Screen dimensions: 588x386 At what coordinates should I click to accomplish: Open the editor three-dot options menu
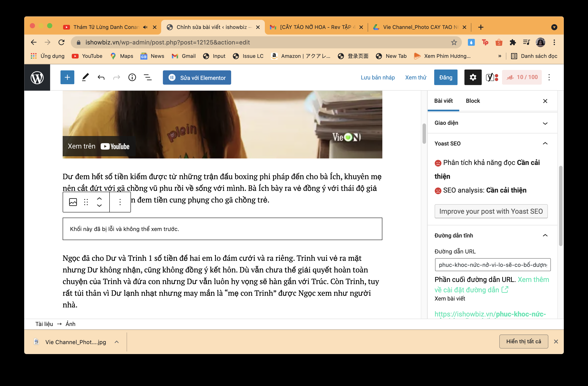[549, 77]
